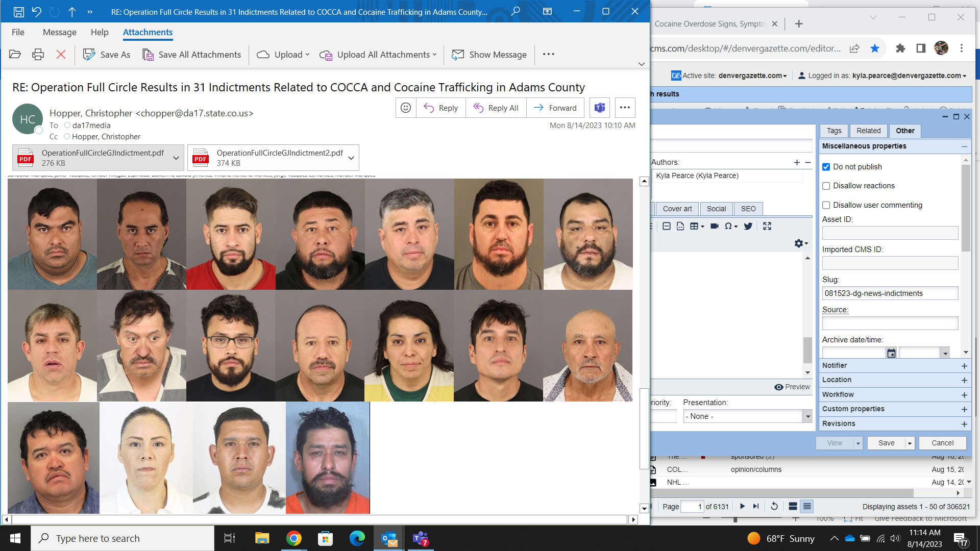980x551 pixels.
Task: Open Microsoft Edge from the taskbar
Action: click(357, 538)
